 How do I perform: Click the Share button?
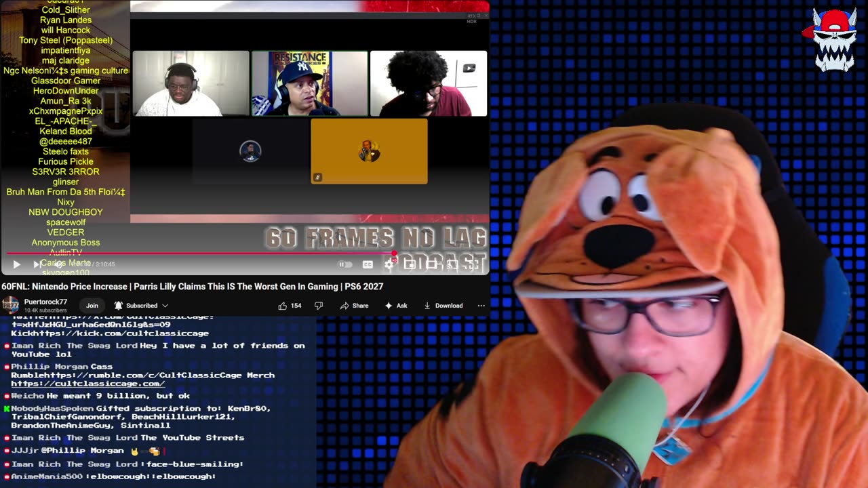pyautogui.click(x=354, y=306)
